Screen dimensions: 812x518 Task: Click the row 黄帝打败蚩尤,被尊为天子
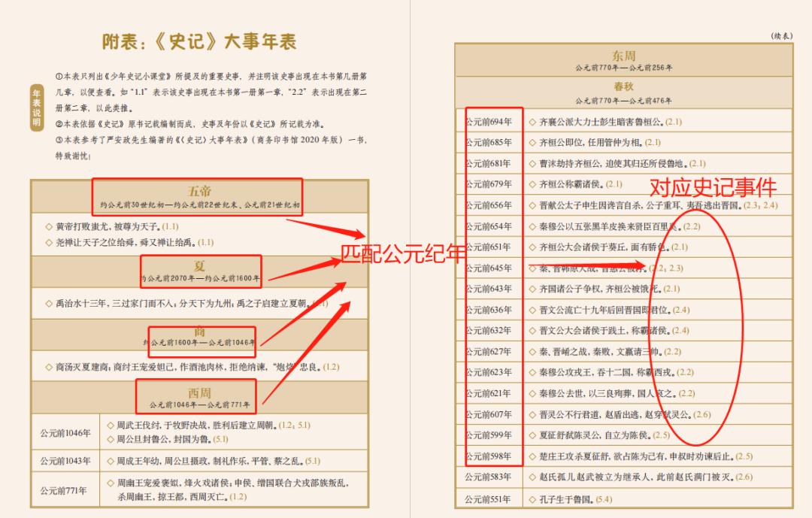click(112, 226)
